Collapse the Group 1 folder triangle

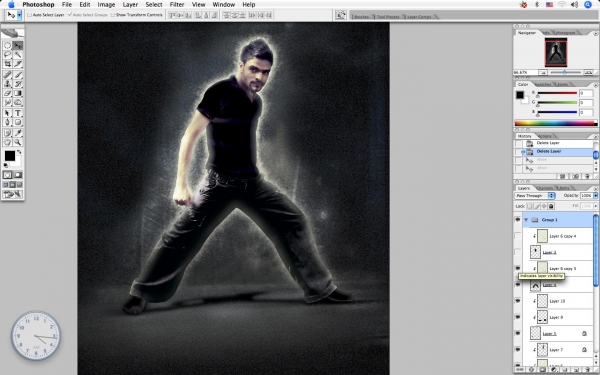526,220
